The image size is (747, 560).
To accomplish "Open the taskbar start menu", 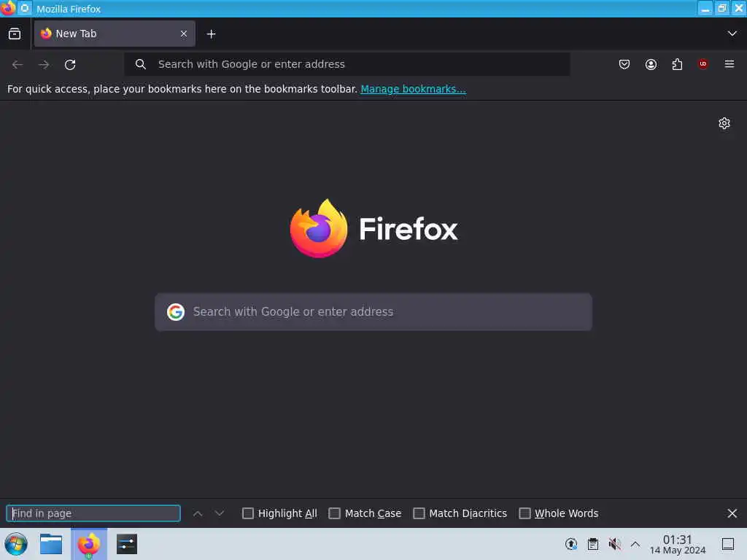I will pyautogui.click(x=16, y=544).
